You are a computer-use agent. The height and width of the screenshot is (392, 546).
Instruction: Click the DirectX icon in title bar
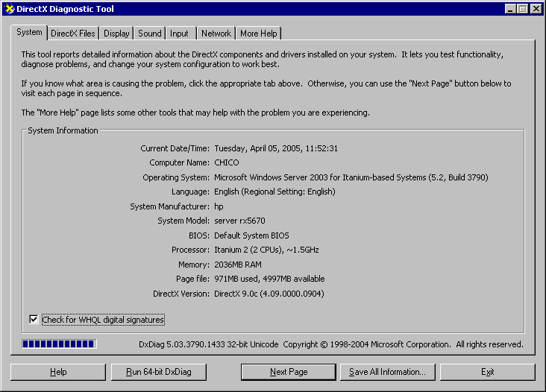[x=10, y=9]
